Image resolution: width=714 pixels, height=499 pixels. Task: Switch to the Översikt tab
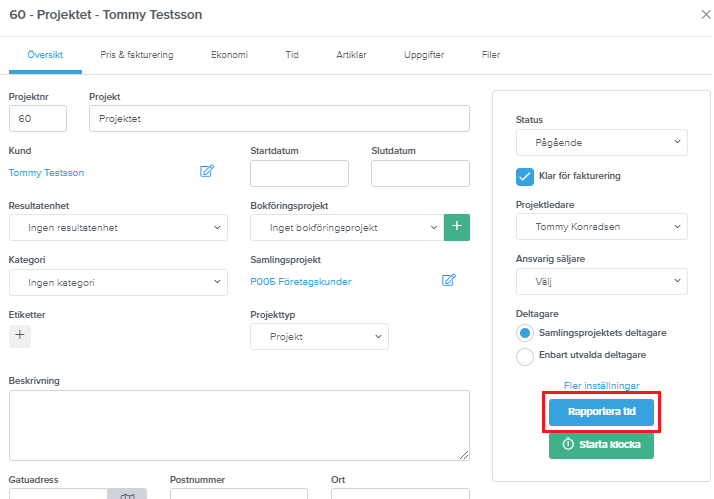coord(45,55)
